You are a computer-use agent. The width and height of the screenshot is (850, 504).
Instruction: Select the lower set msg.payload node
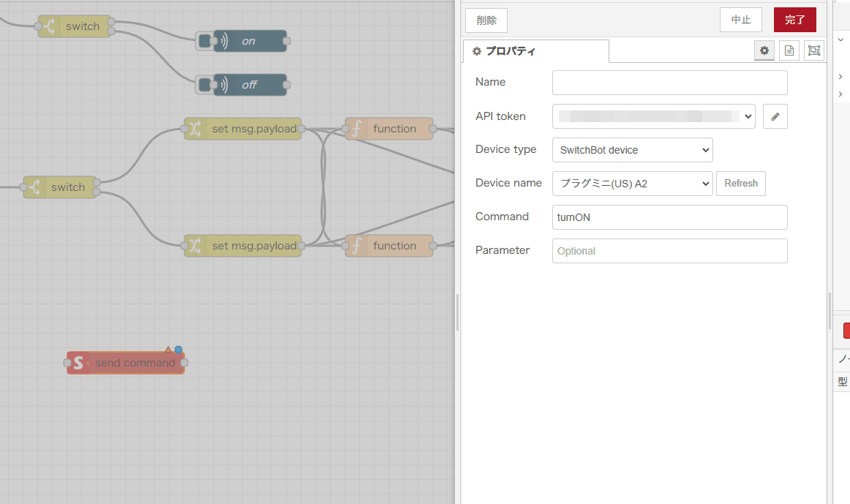pos(243,246)
